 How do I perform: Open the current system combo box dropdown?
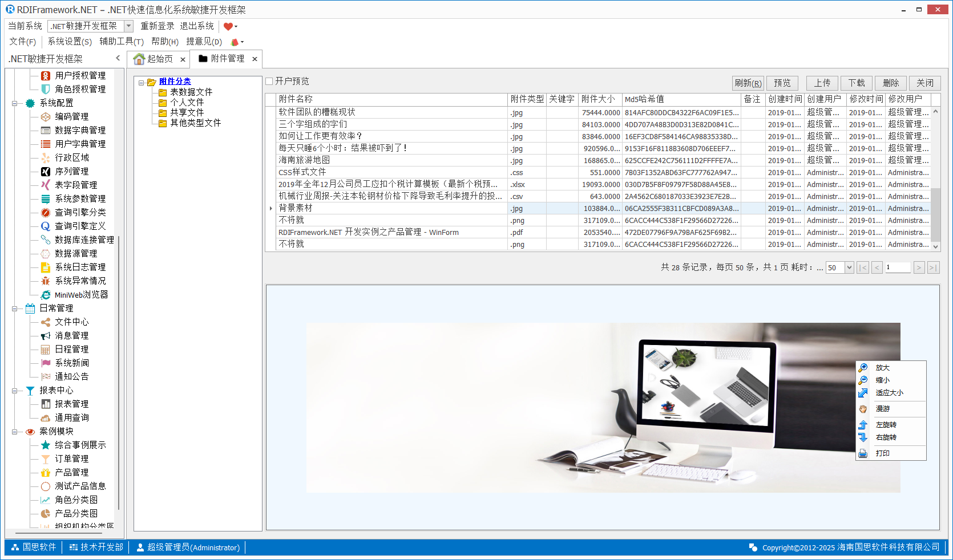coord(128,26)
